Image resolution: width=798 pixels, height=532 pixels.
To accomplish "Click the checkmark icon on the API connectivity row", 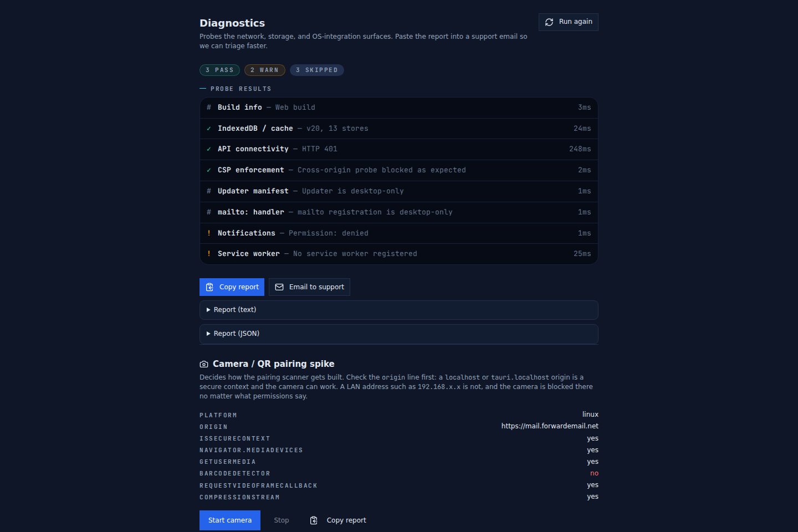I will pyautogui.click(x=209, y=149).
